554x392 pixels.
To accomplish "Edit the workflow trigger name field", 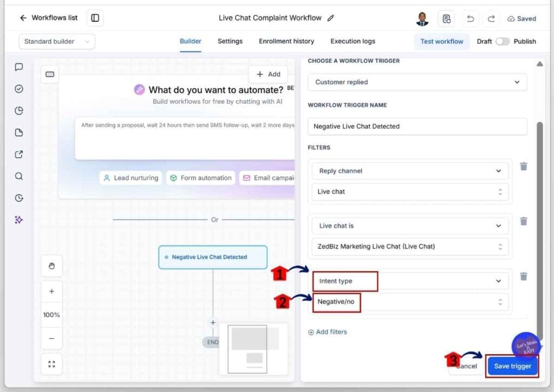I will 417,127.
